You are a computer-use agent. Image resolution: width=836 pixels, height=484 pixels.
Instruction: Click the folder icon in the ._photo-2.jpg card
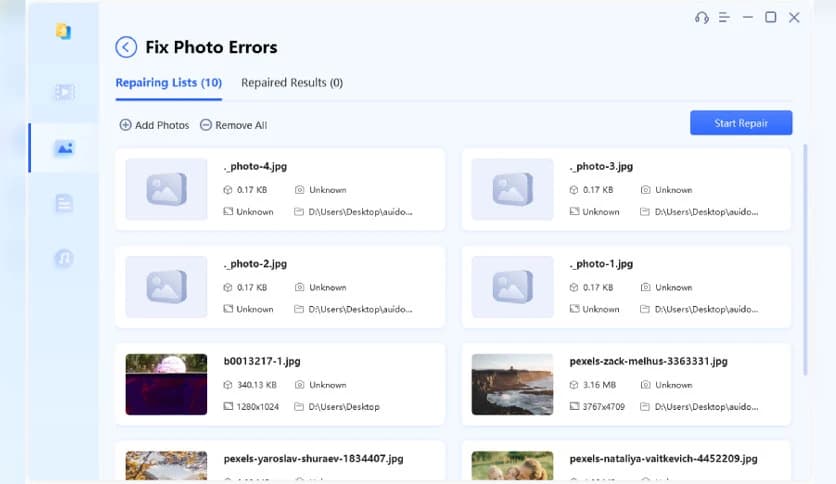299,309
